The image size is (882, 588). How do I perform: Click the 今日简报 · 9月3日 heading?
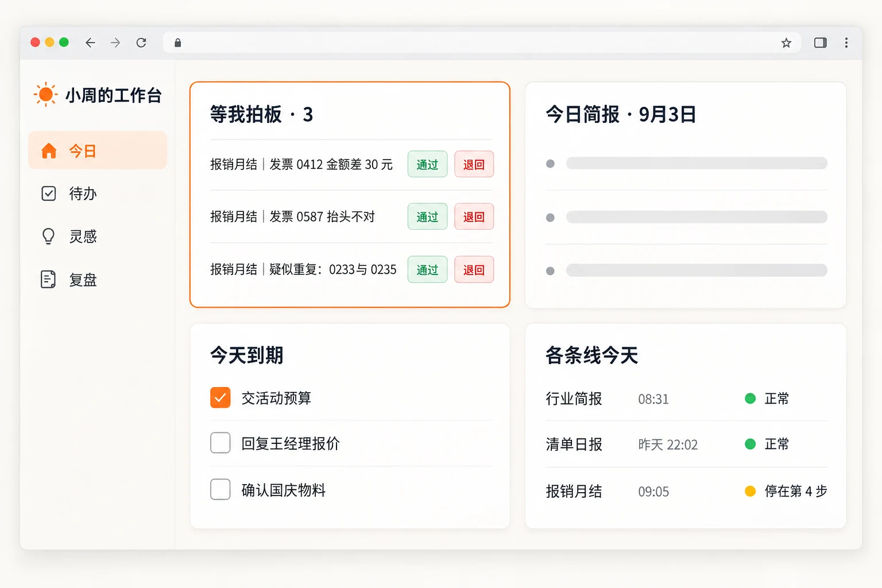pyautogui.click(x=621, y=114)
